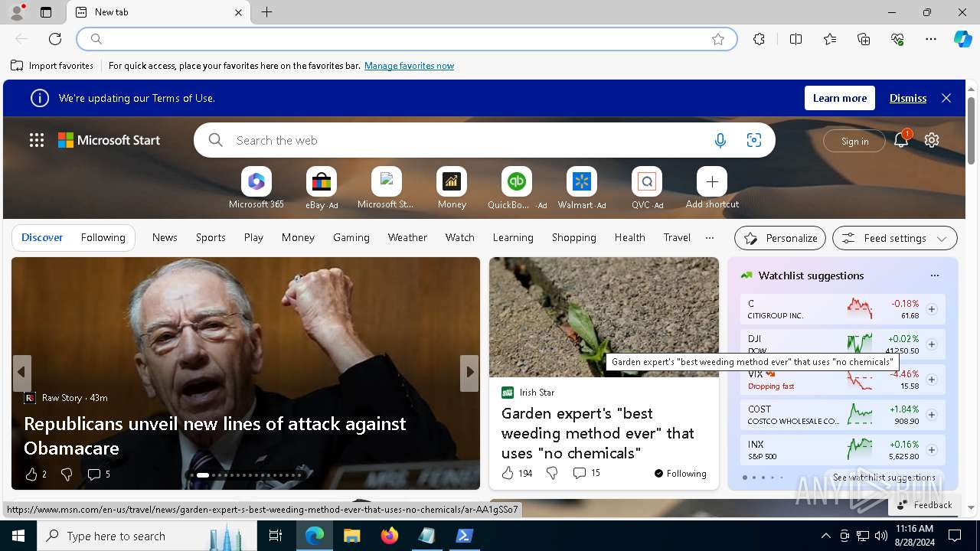The height and width of the screenshot is (551, 980).
Task: Open the Favorites list
Action: coord(830,39)
